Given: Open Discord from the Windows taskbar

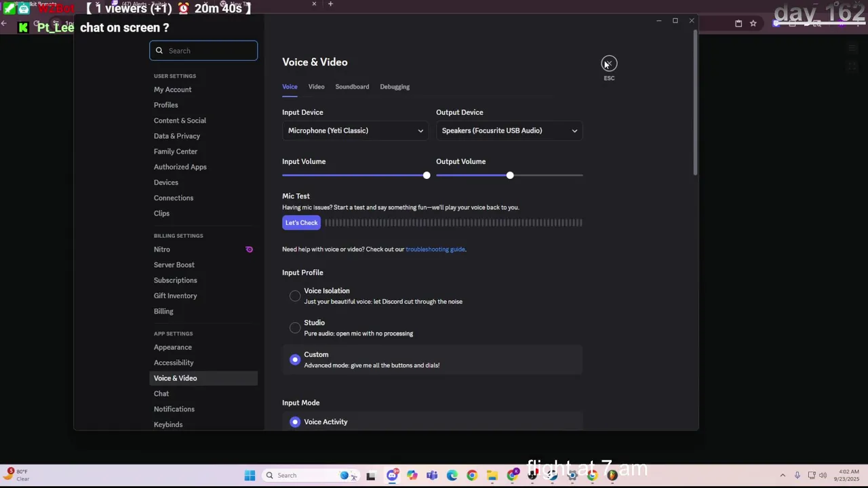Looking at the screenshot, I should coord(392,475).
